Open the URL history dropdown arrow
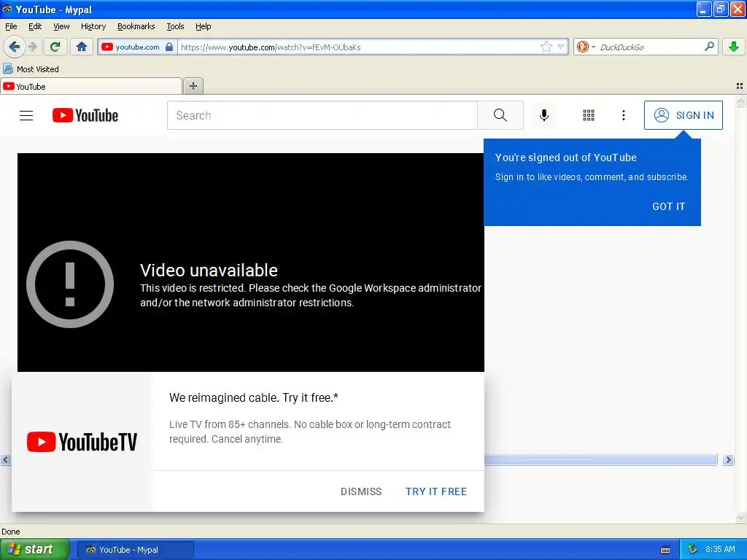This screenshot has height=560, width=747. pyautogui.click(x=561, y=47)
